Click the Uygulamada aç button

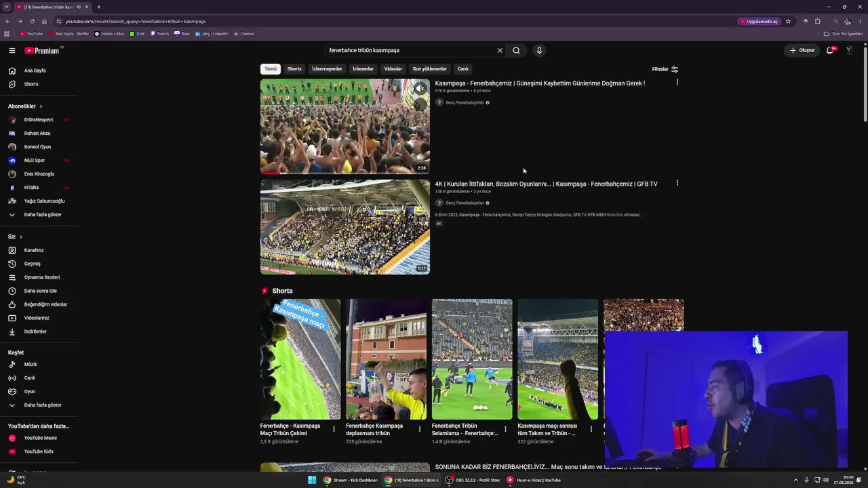(x=759, y=21)
